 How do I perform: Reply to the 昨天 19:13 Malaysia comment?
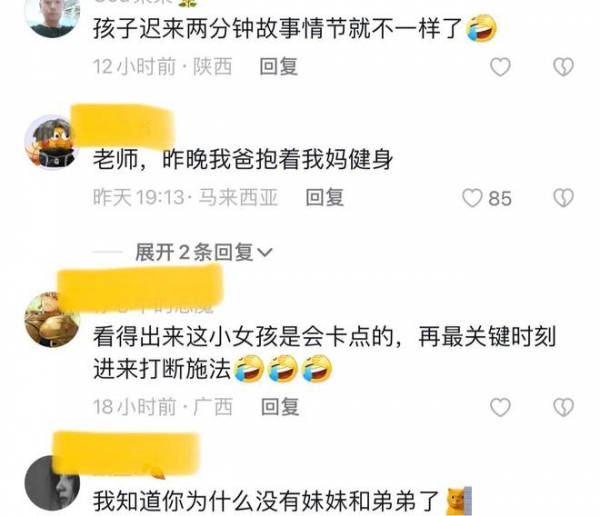[324, 198]
